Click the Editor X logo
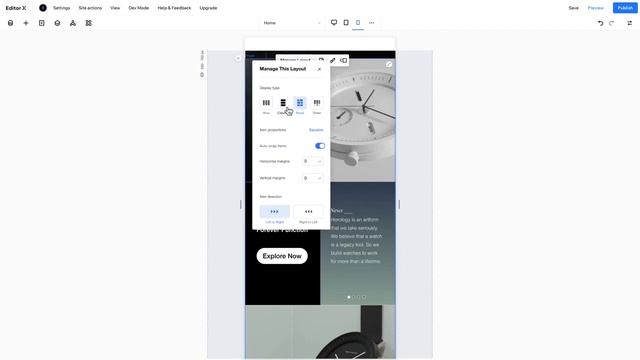 click(x=16, y=8)
